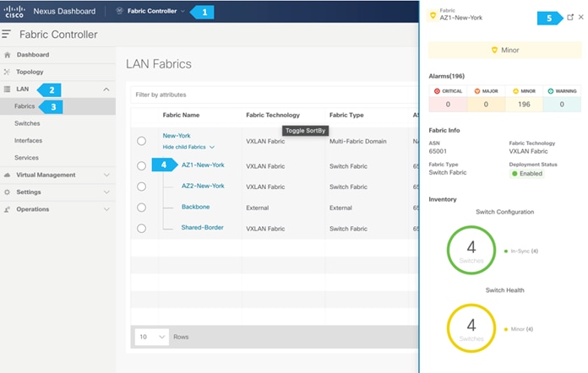Click the Minor shield icon in the status banner

pos(494,50)
